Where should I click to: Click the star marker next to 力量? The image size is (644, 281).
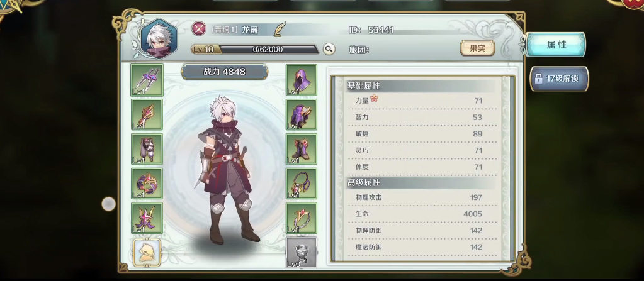coord(374,98)
